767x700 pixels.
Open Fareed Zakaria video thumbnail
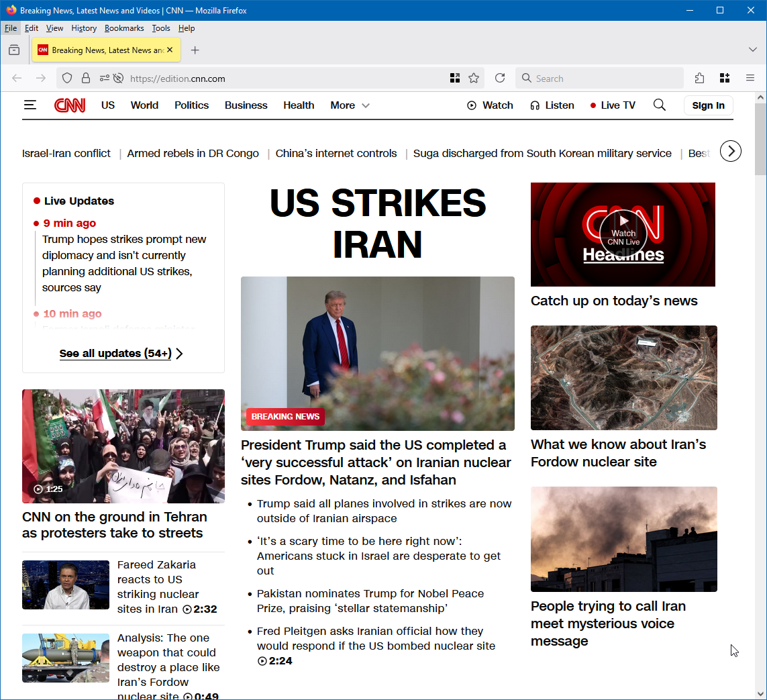[66, 585]
